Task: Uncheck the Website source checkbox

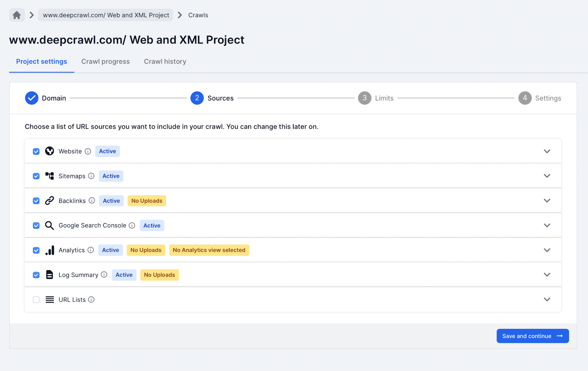Action: click(36, 151)
